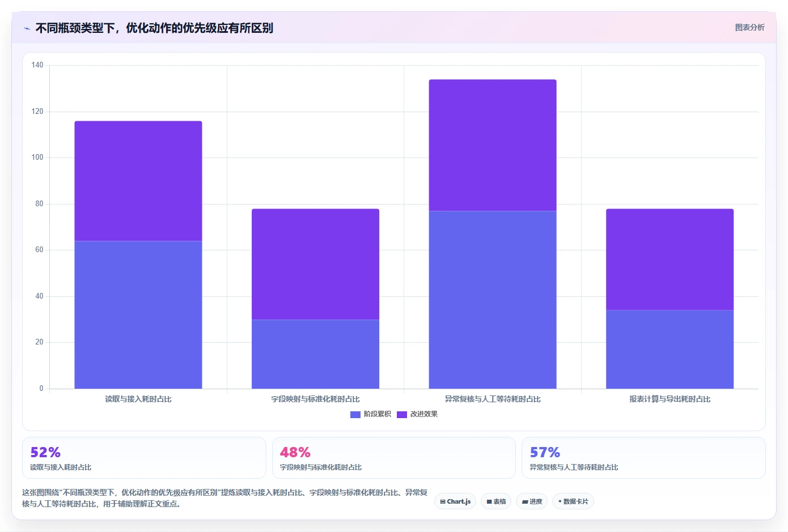Click x-axis label 报表计算与导出耗时占比
788x532 pixels.
click(670, 399)
